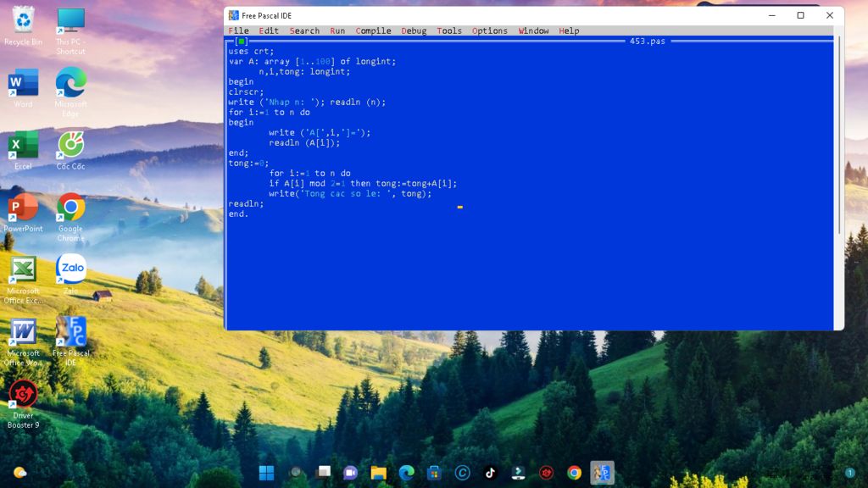Open the Run menu
The width and height of the screenshot is (868, 488).
337,31
